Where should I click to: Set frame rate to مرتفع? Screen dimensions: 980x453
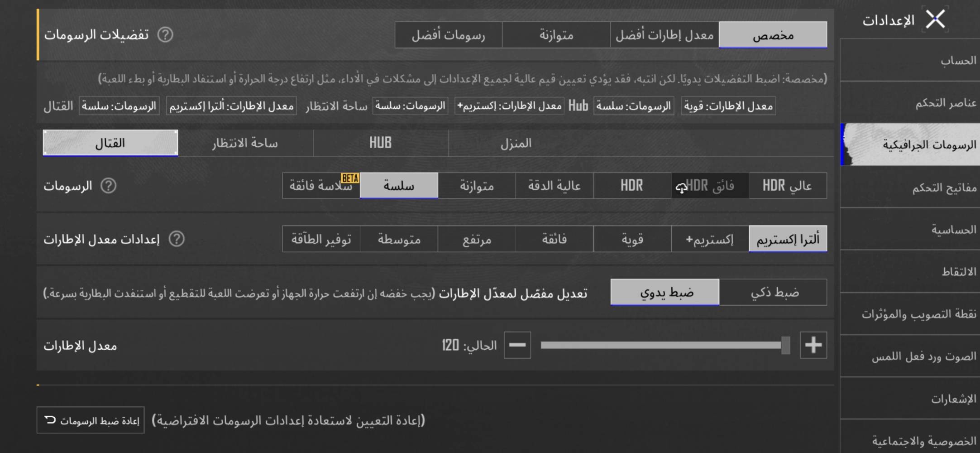coord(477,239)
